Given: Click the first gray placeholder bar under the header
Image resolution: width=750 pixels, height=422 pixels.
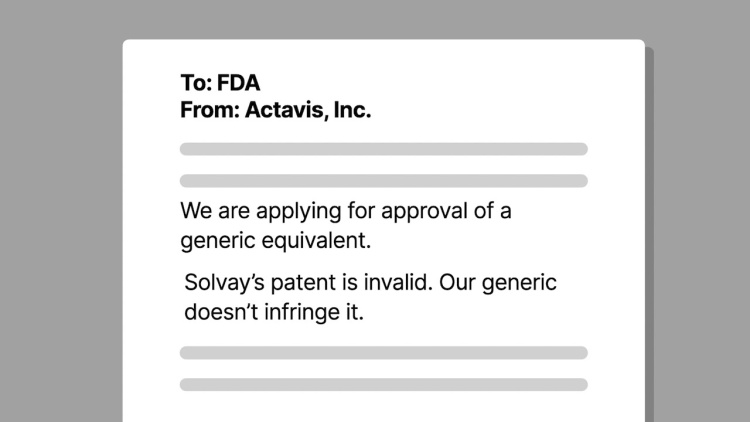Looking at the screenshot, I should 384,149.
